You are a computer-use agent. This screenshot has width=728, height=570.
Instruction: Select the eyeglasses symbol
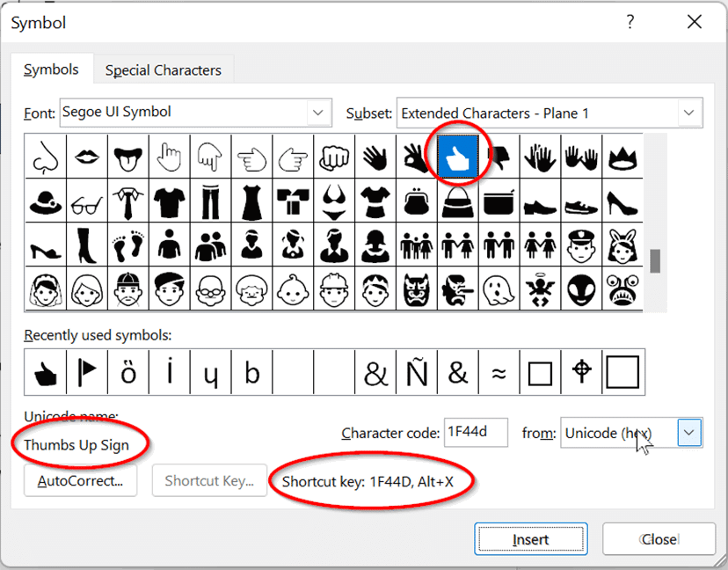tap(86, 201)
